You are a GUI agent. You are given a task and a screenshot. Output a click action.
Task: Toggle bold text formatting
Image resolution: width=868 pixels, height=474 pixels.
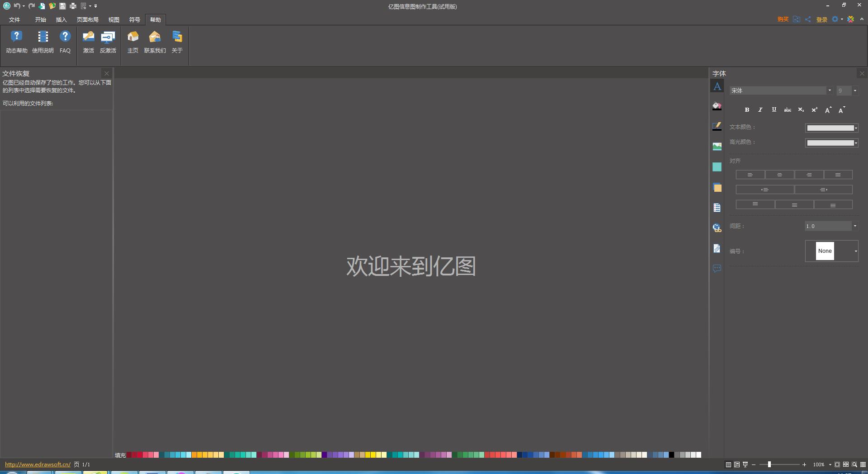click(747, 110)
